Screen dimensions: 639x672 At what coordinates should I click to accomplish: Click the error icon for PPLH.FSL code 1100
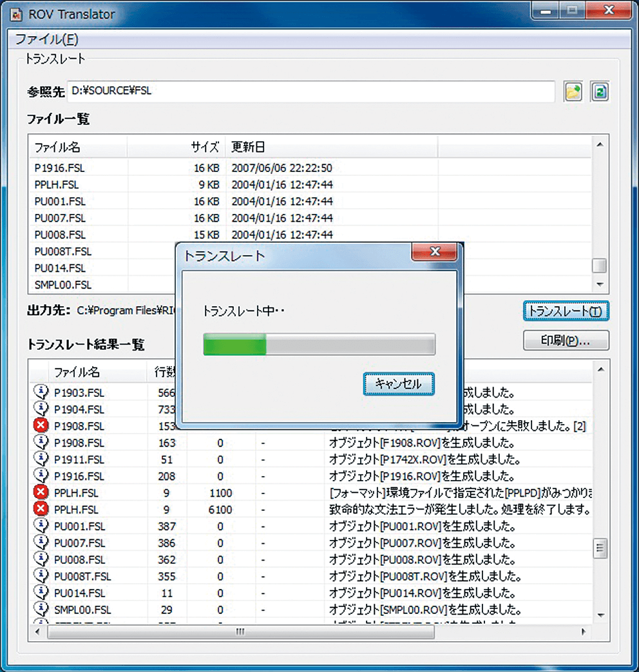tap(41, 493)
